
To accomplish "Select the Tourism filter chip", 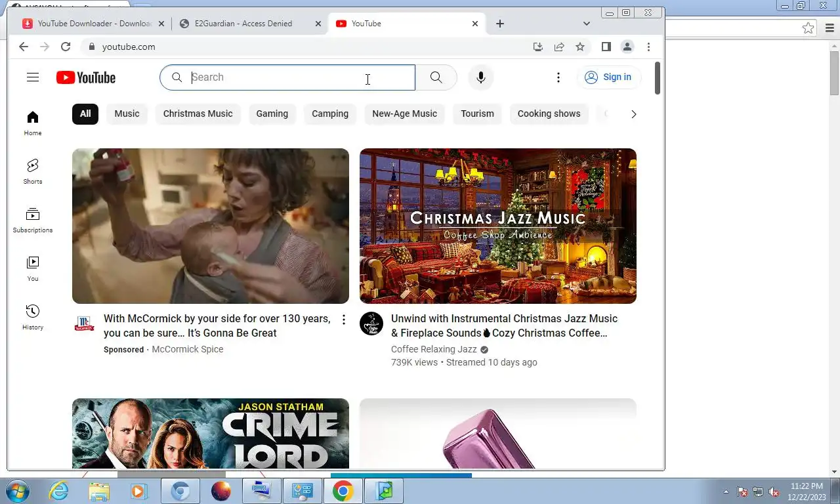I will [477, 114].
